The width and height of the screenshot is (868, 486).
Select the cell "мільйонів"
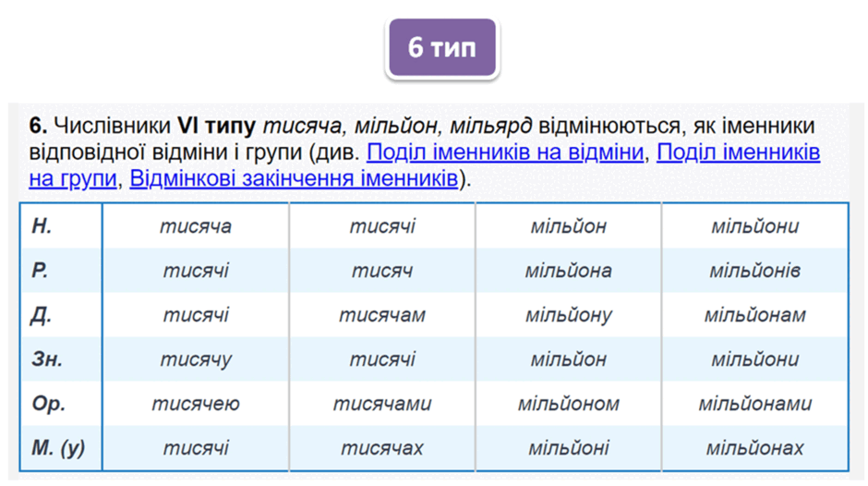tap(755, 271)
